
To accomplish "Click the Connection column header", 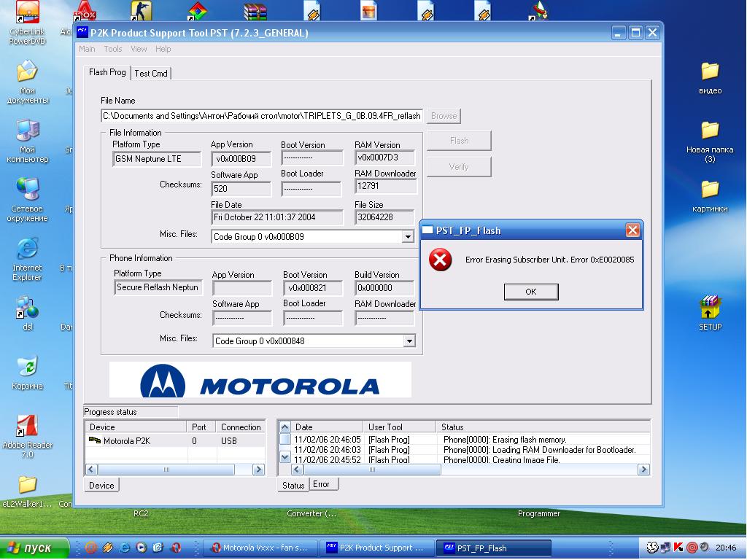I will [x=240, y=427].
